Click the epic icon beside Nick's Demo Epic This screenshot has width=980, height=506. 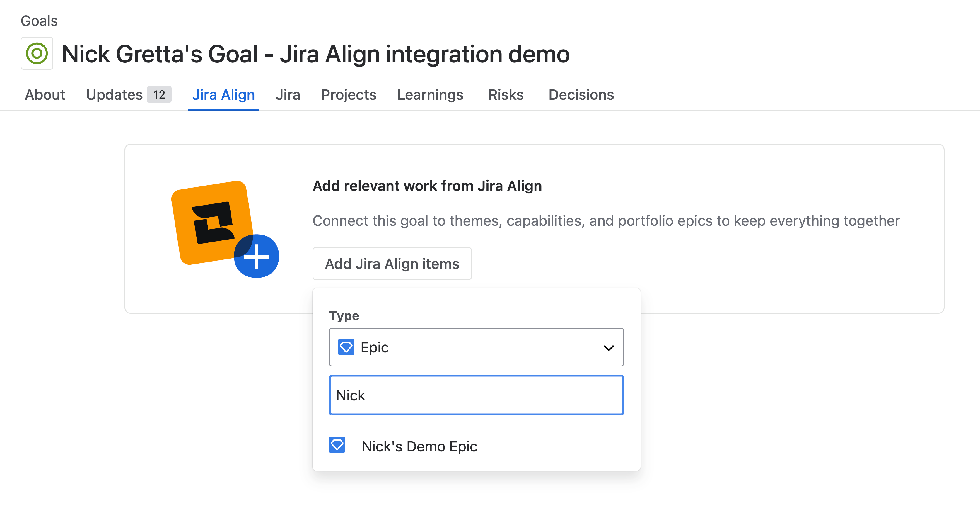coord(337,445)
